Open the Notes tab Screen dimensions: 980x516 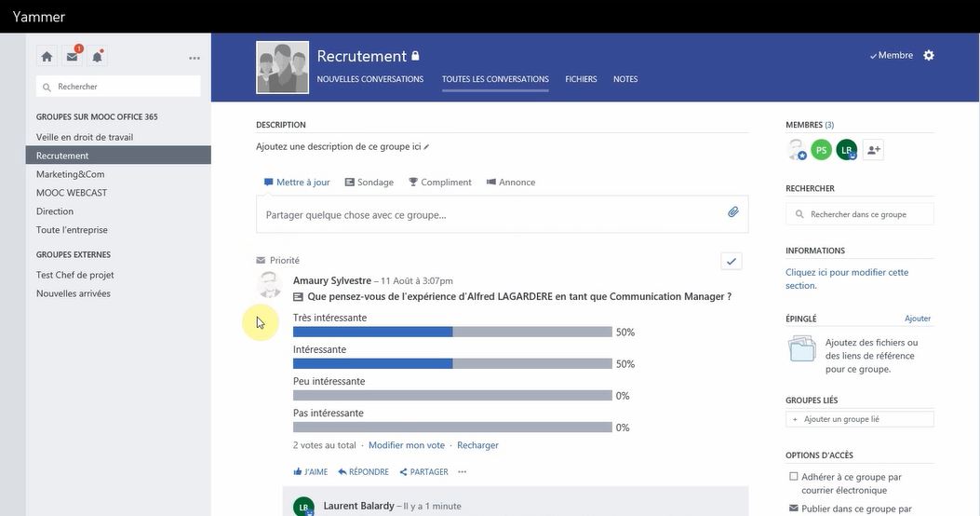click(x=625, y=79)
